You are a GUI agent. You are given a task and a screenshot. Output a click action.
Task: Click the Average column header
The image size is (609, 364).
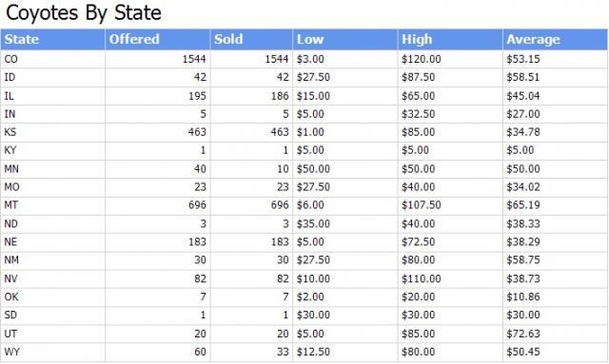pos(555,39)
